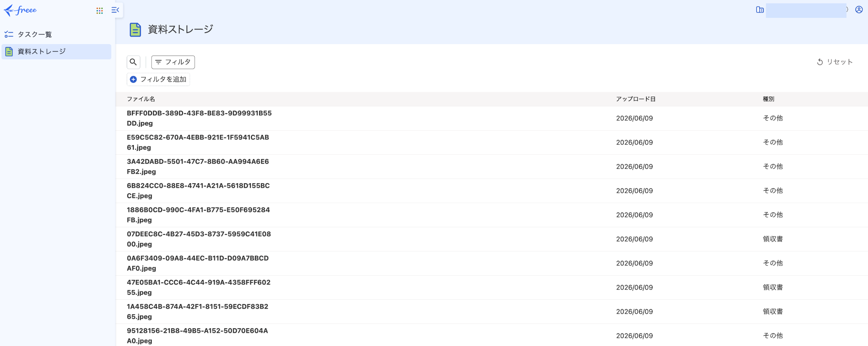
Task: Add a filter with フィルタを追加
Action: [158, 79]
